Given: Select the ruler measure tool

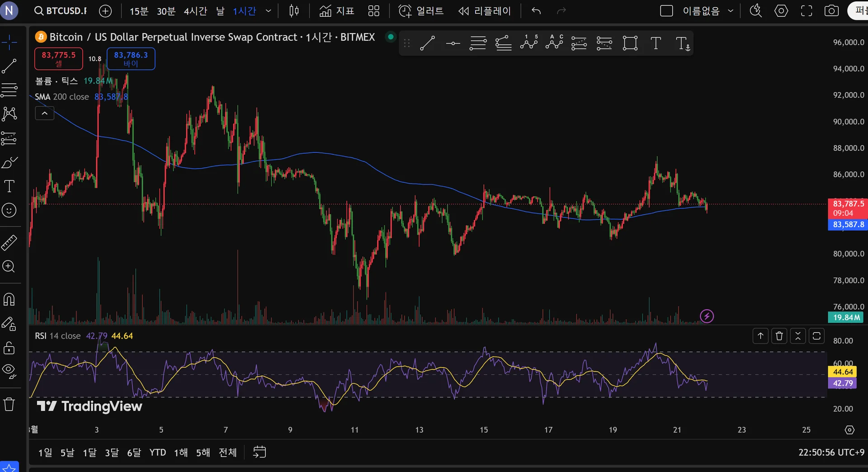Looking at the screenshot, I should [x=9, y=243].
